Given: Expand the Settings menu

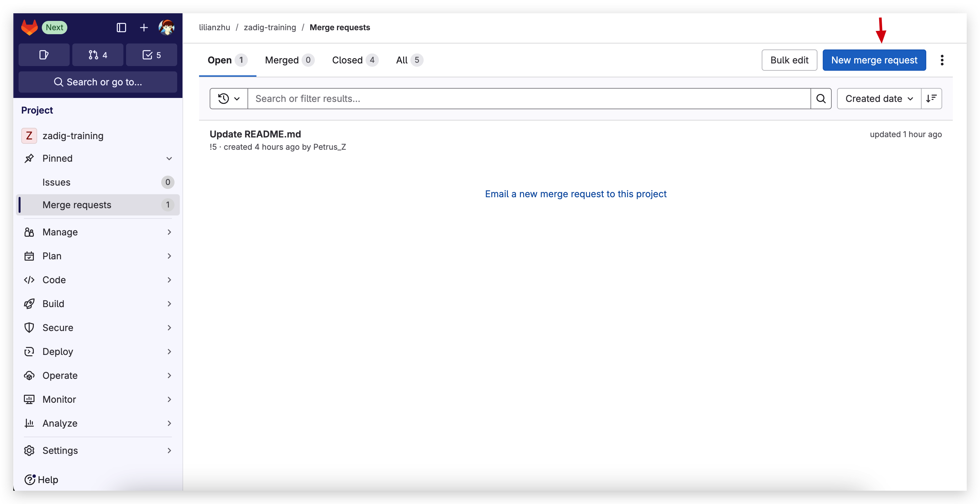Looking at the screenshot, I should [x=98, y=451].
